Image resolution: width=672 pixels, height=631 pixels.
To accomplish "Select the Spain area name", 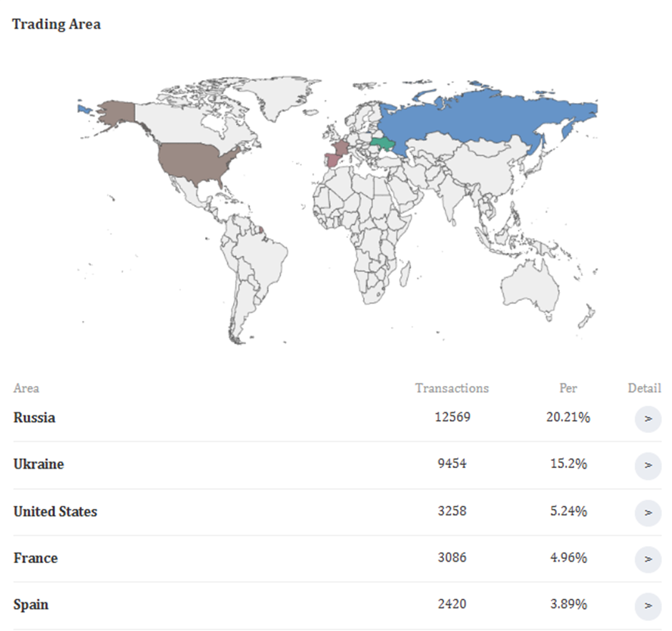I will point(31,605).
